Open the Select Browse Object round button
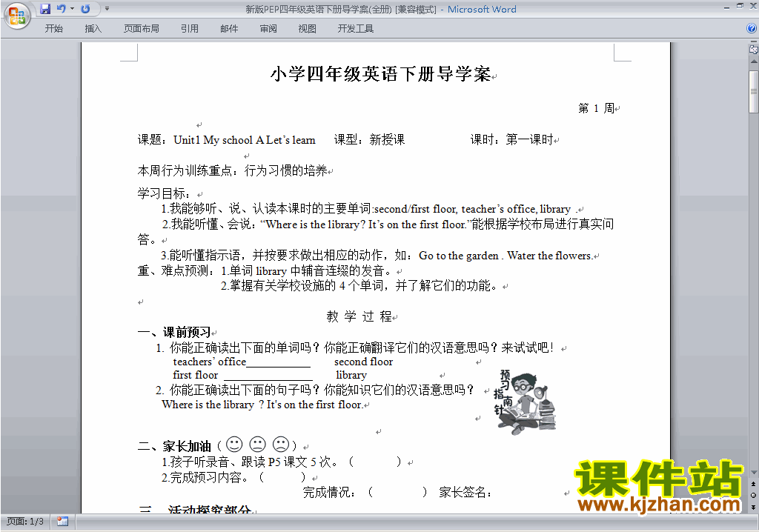 [753, 495]
